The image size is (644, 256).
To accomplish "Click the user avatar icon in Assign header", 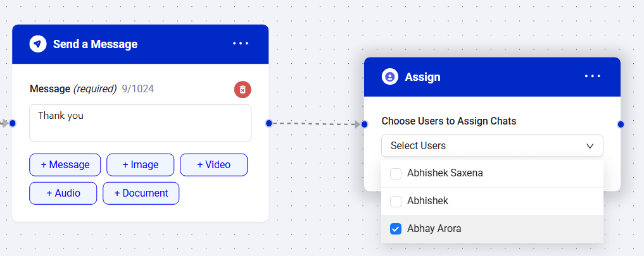I will (390, 76).
